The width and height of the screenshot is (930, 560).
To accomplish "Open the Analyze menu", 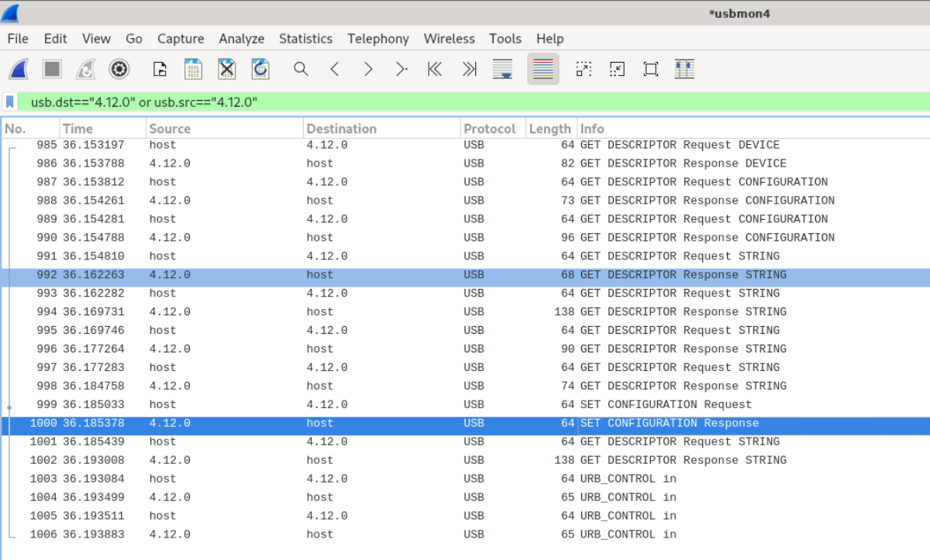I will click(241, 39).
